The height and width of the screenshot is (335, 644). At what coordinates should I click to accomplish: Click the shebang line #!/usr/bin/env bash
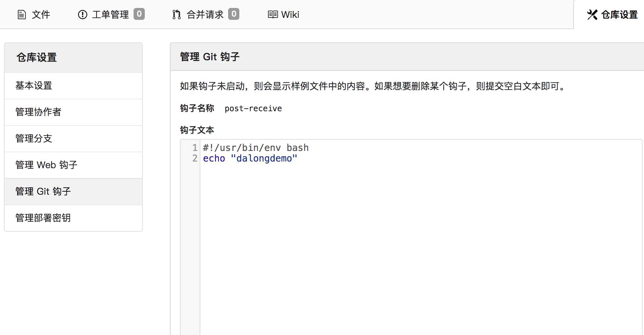256,148
